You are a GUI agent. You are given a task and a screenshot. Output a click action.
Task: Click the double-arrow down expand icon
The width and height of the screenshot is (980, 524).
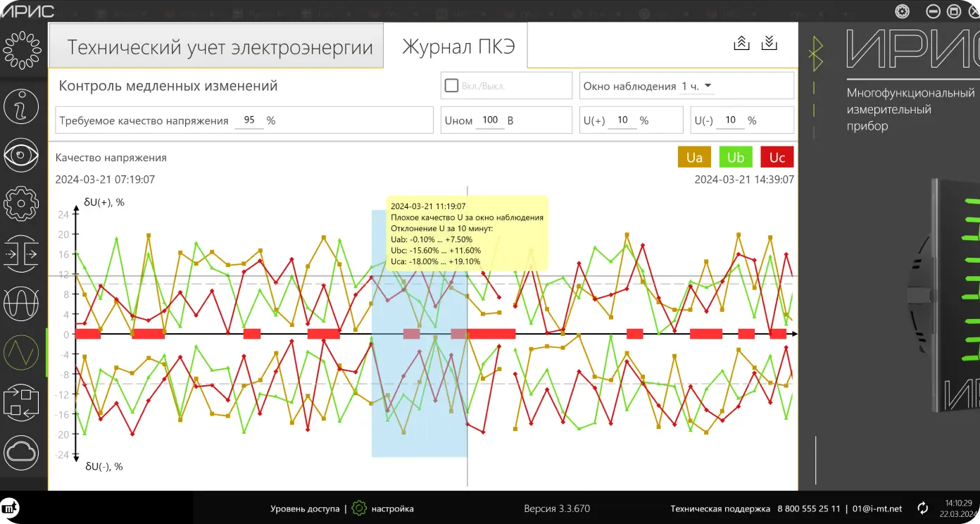769,44
